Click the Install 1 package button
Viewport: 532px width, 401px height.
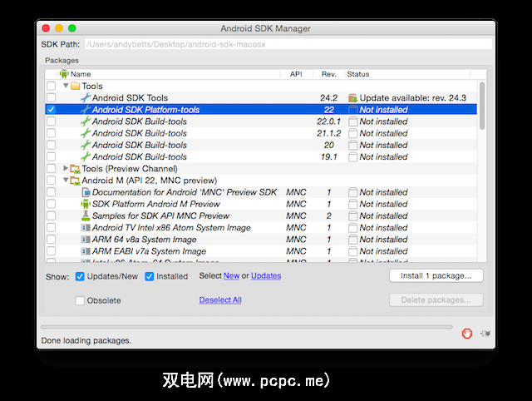(x=436, y=275)
